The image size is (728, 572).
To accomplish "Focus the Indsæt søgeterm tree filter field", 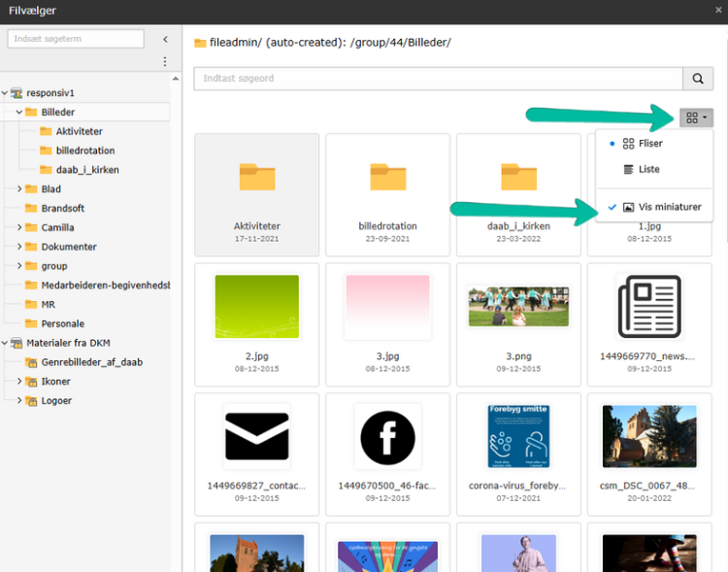I will pyautogui.click(x=76, y=39).
